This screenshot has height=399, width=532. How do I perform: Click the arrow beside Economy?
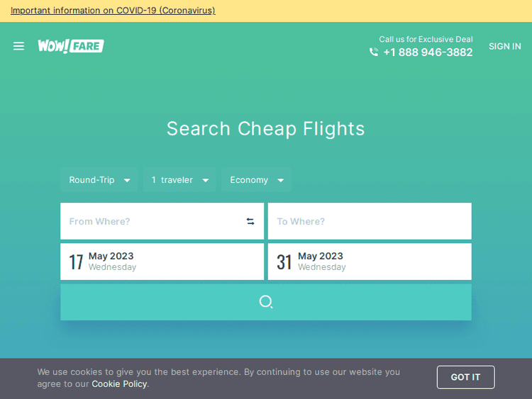281,181
